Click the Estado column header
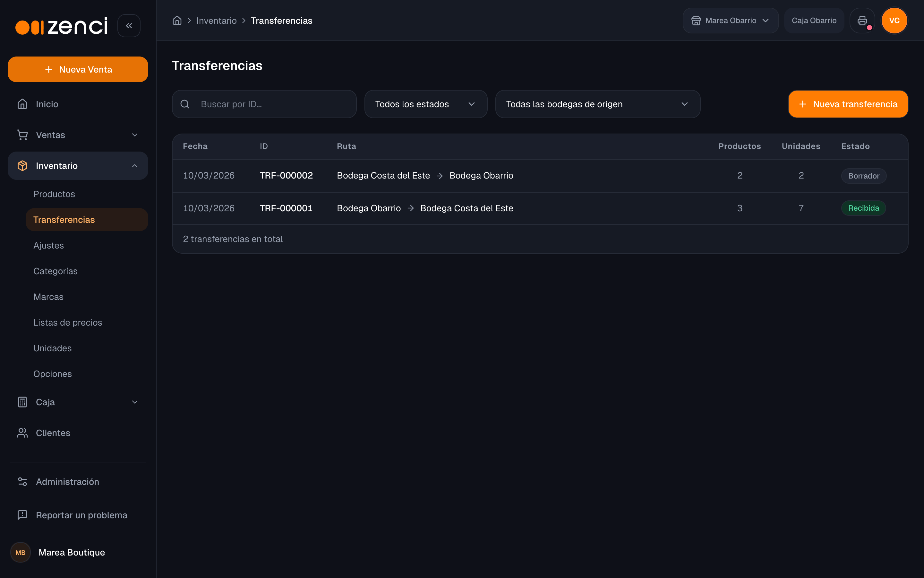The image size is (924, 578). tap(855, 146)
